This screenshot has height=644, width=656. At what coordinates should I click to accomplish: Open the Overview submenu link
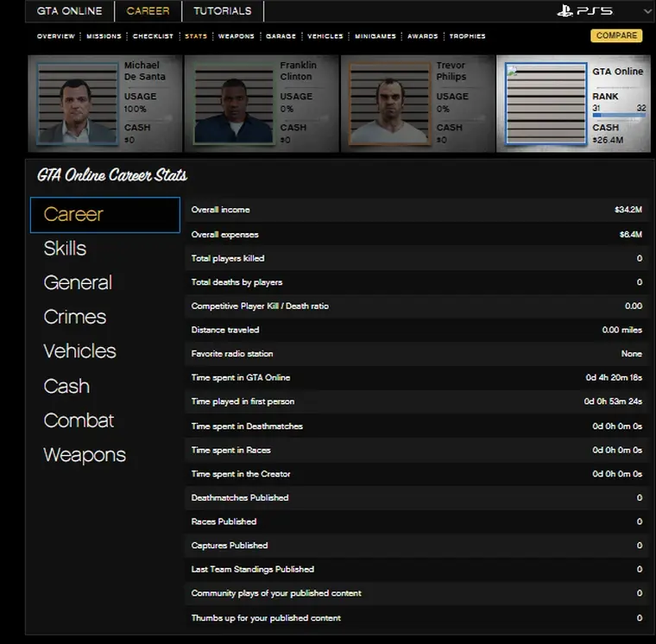pos(56,36)
